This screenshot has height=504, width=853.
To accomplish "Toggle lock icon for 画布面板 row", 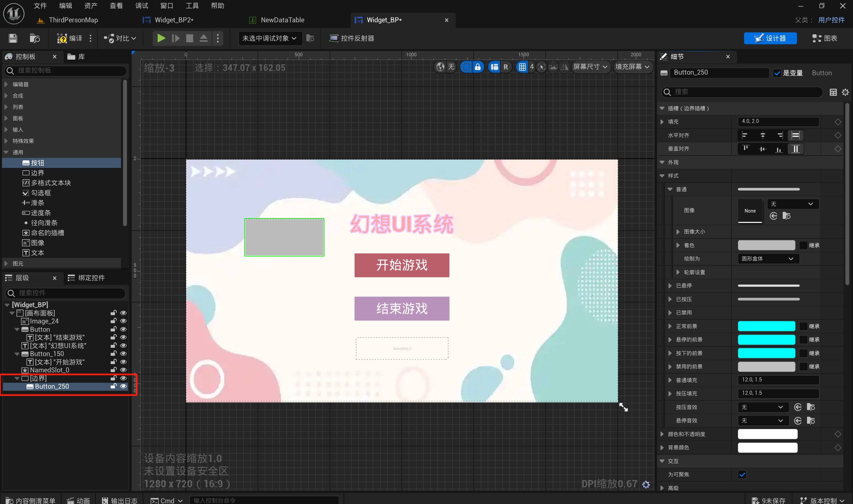I will pyautogui.click(x=114, y=313).
